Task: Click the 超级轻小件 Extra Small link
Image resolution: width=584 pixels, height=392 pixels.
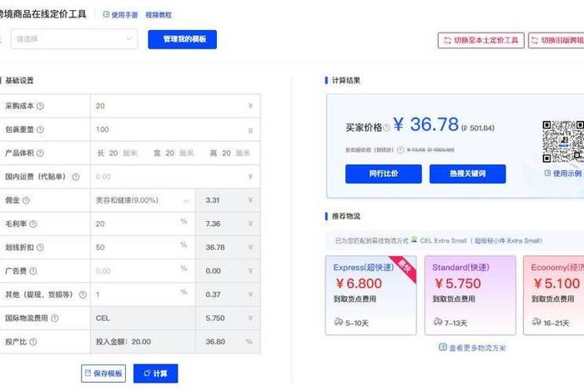Action: coord(508,241)
